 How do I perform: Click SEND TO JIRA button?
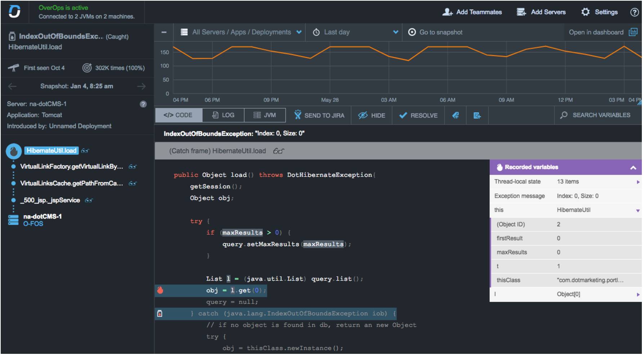click(x=319, y=115)
